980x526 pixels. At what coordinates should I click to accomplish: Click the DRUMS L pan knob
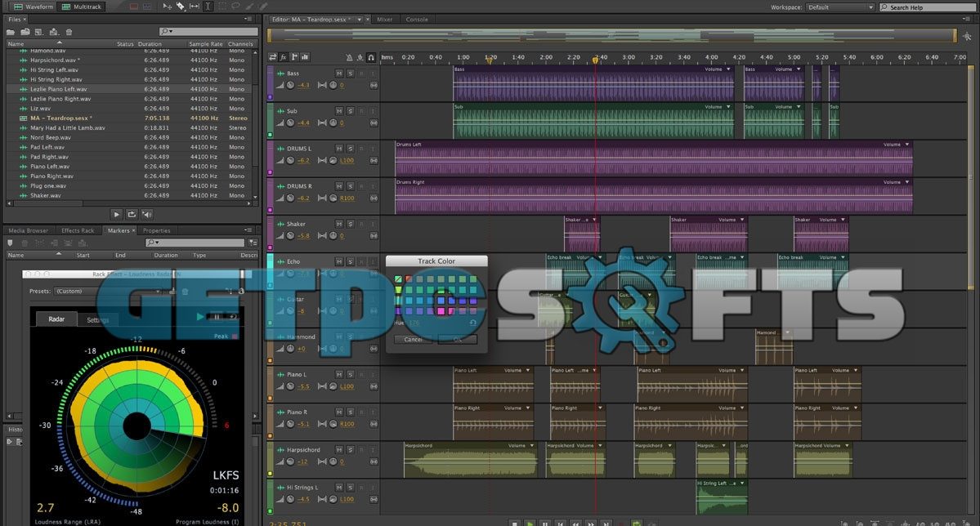(333, 161)
